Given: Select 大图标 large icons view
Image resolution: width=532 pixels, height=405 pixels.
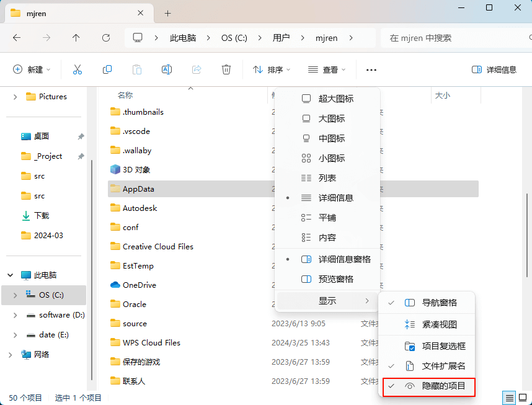Looking at the screenshot, I should click(331, 118).
